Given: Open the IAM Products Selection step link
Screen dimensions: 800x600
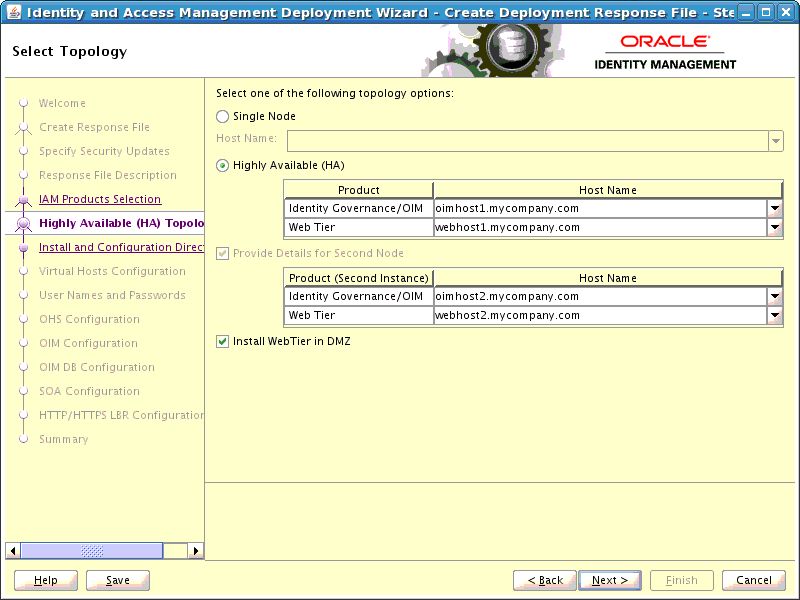Looking at the screenshot, I should [x=100, y=199].
